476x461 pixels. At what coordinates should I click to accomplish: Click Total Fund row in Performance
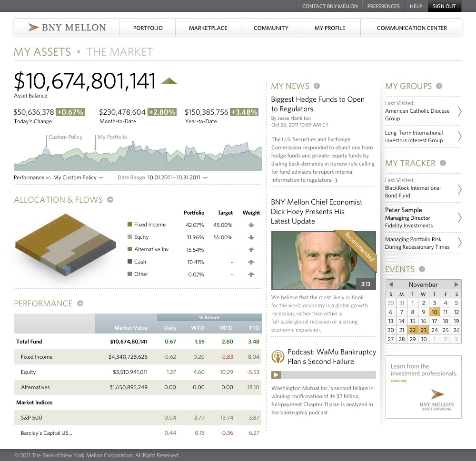click(x=138, y=342)
